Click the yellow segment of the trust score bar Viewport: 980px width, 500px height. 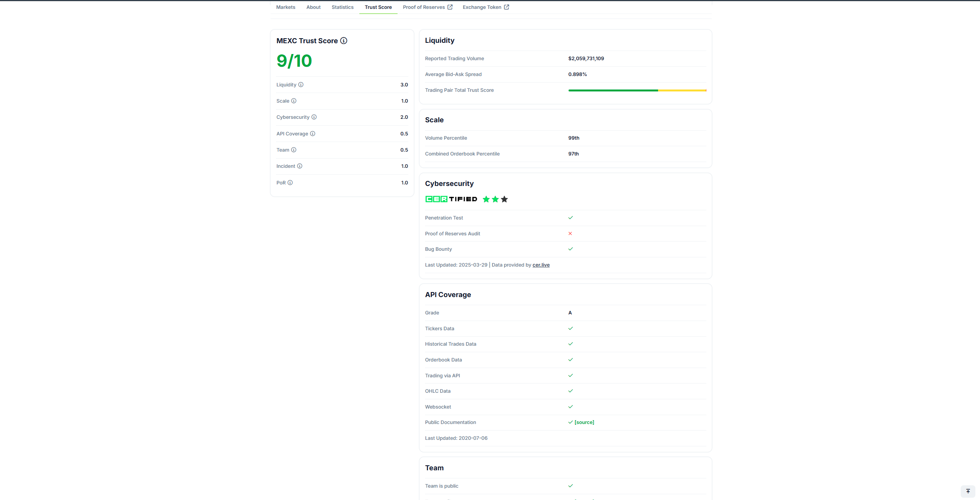tap(682, 90)
